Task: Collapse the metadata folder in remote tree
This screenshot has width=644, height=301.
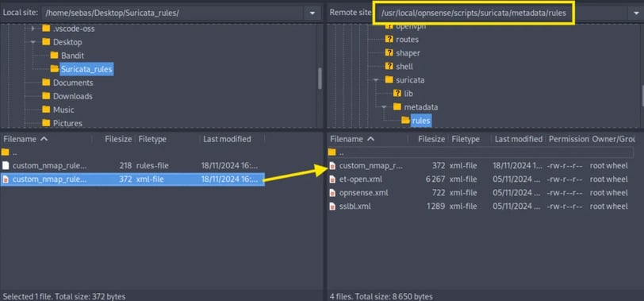Action: point(384,107)
